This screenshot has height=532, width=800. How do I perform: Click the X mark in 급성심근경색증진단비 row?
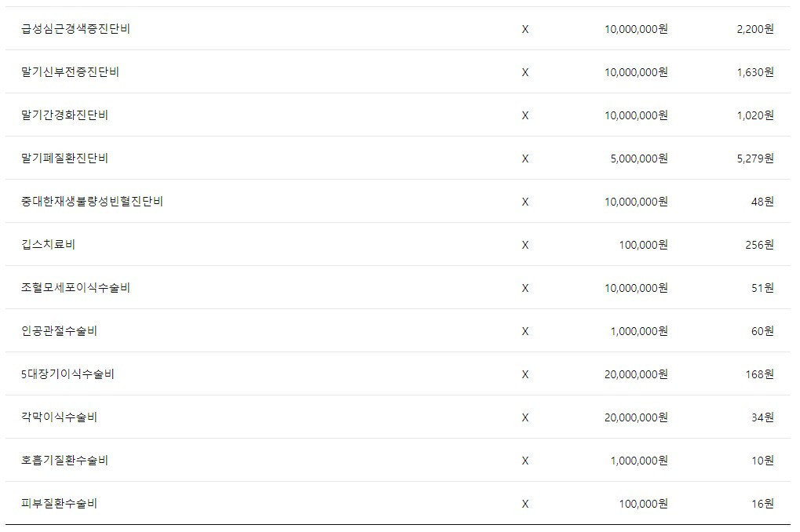click(525, 29)
